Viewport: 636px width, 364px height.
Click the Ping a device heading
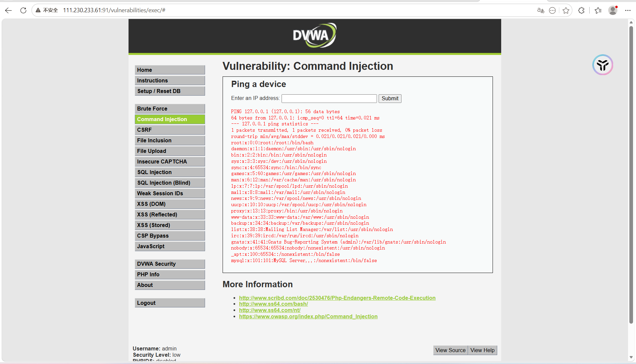coord(259,84)
